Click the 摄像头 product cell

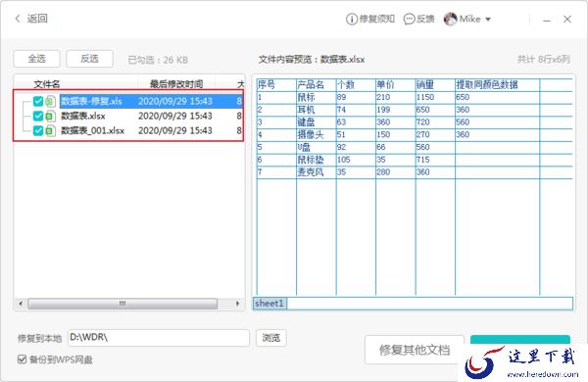(x=317, y=134)
